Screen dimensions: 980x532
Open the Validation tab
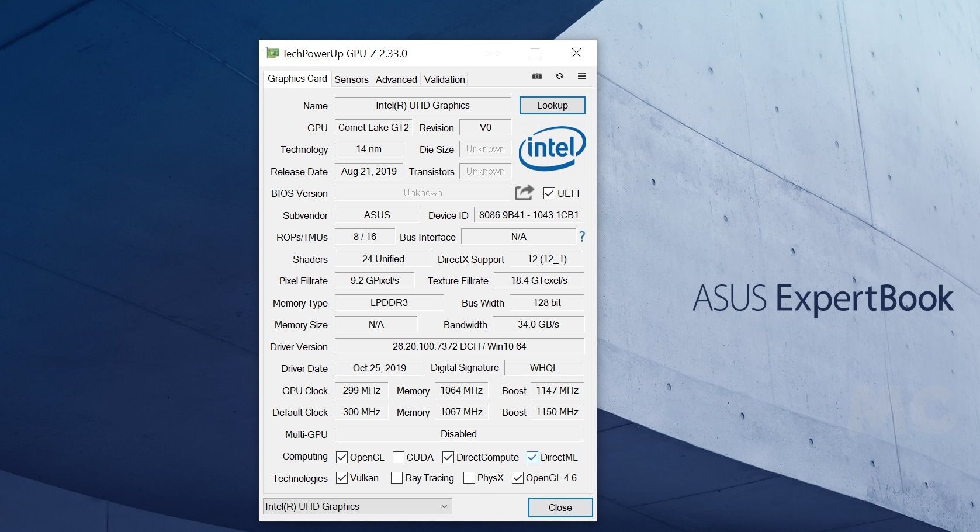(x=444, y=79)
